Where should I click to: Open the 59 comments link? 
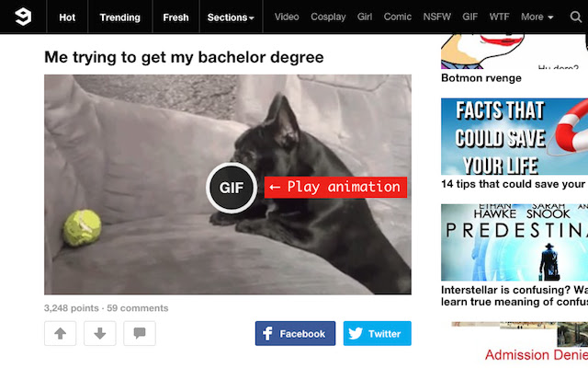click(138, 308)
